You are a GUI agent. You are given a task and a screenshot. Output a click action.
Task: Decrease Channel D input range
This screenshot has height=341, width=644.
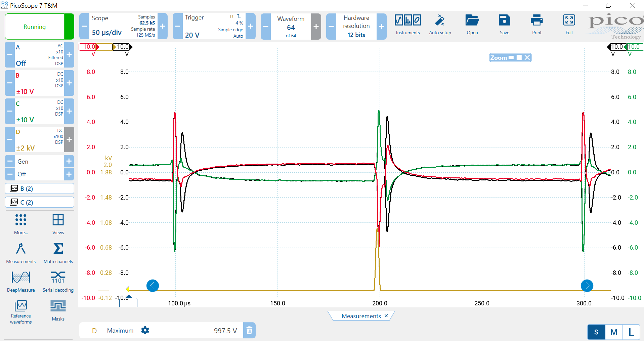pyautogui.click(x=10, y=139)
